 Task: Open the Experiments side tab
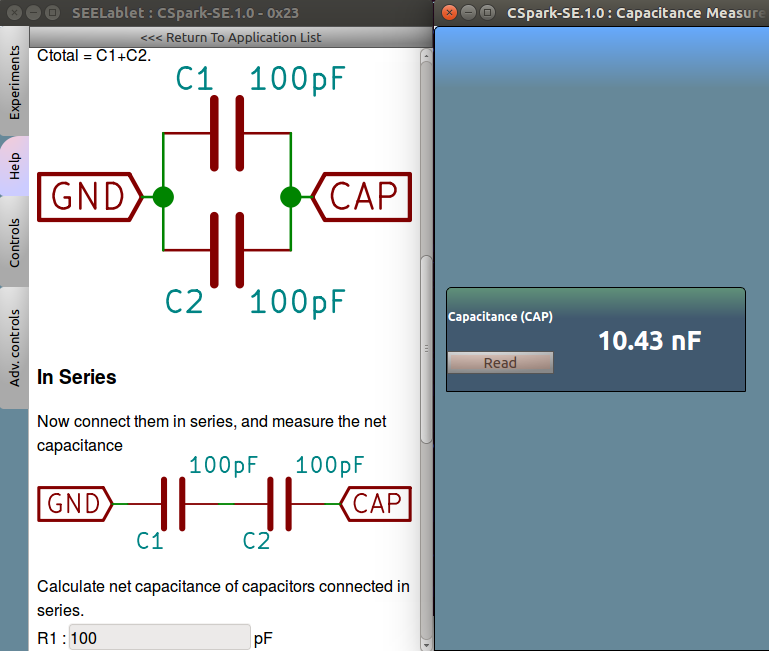14,81
